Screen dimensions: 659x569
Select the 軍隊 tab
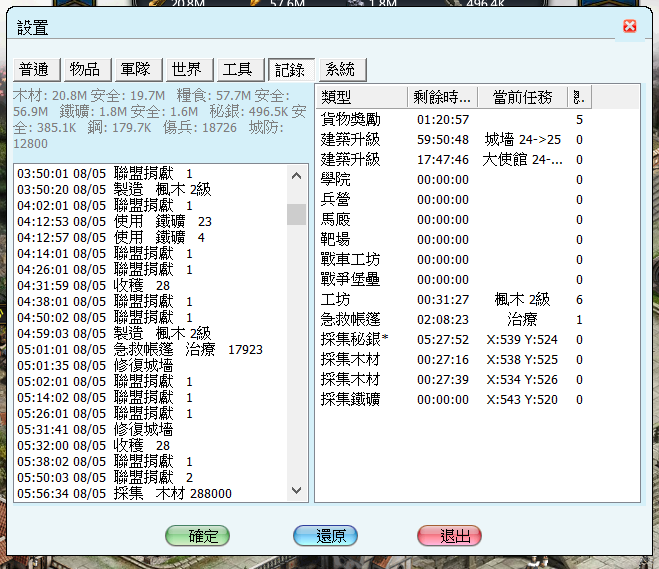click(139, 70)
